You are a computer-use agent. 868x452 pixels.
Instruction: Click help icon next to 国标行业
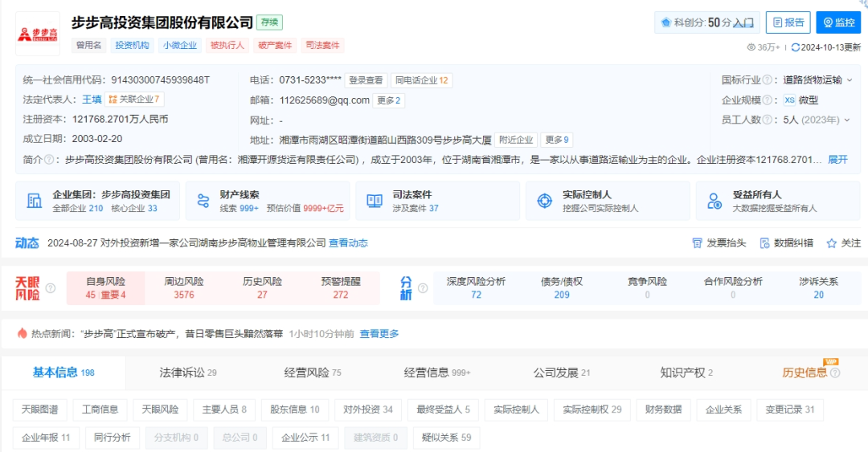coord(768,79)
